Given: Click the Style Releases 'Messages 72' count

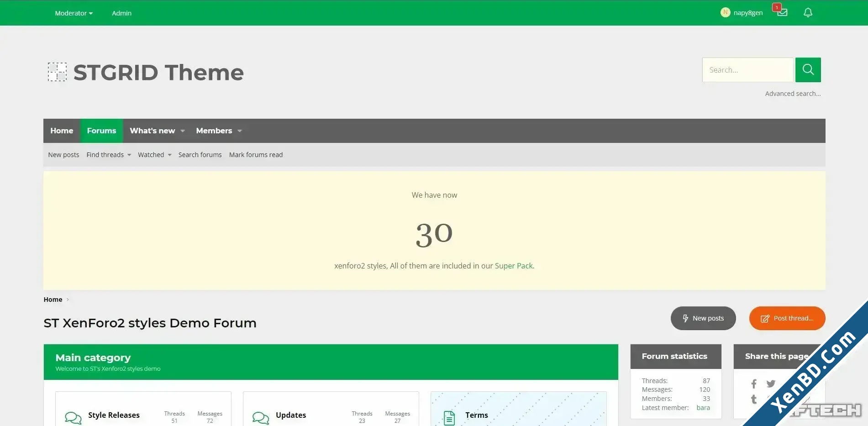Looking at the screenshot, I should 210,417.
